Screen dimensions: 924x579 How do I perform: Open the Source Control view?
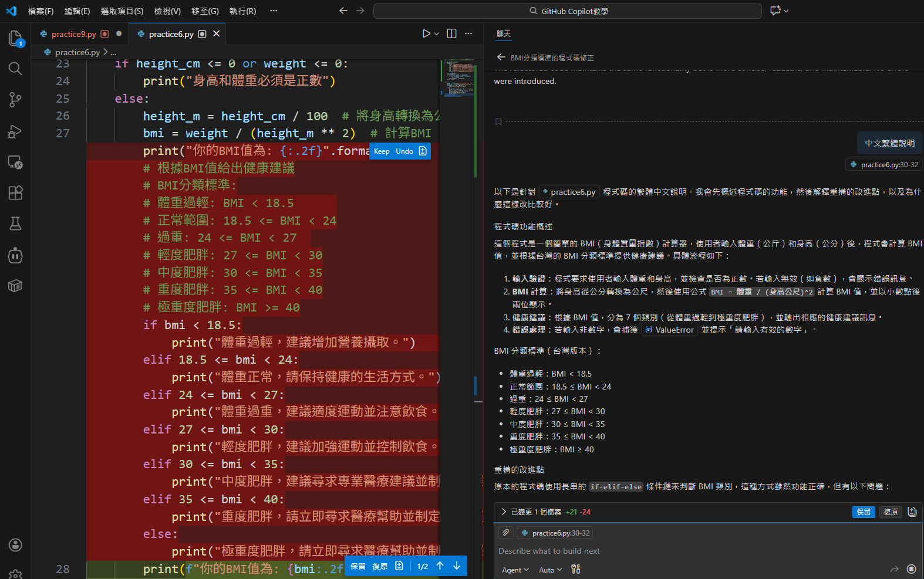pyautogui.click(x=15, y=100)
